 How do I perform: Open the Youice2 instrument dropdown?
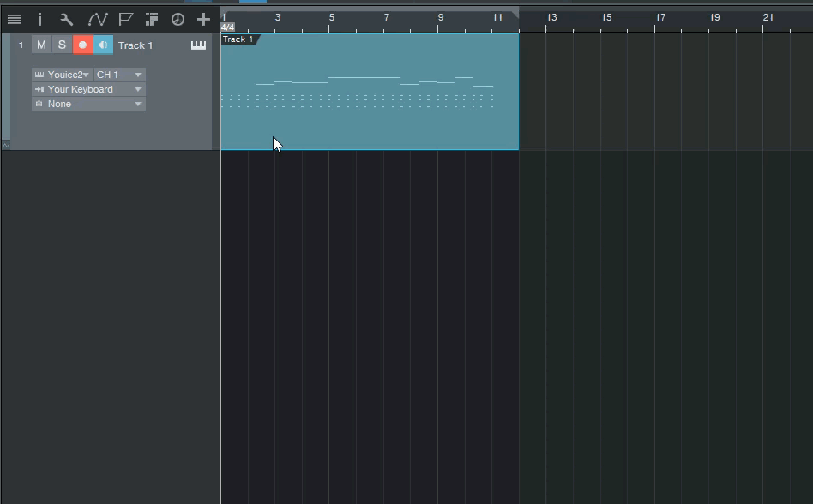[62, 74]
